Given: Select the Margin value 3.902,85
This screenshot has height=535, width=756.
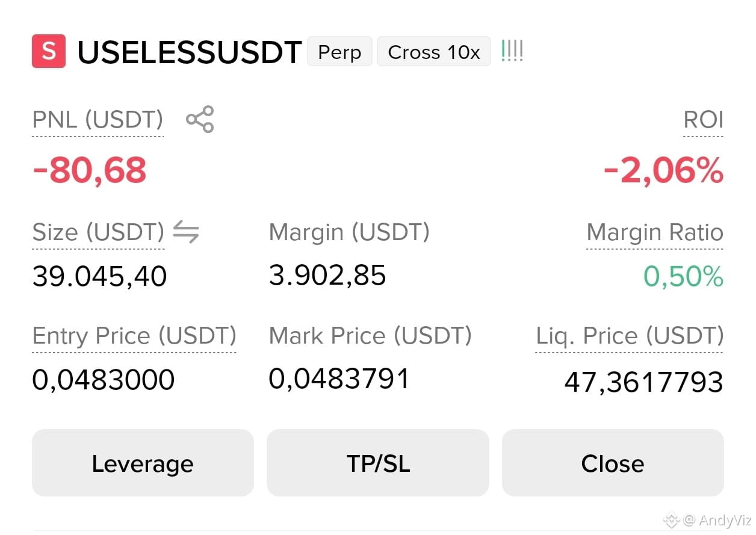Looking at the screenshot, I should [327, 276].
